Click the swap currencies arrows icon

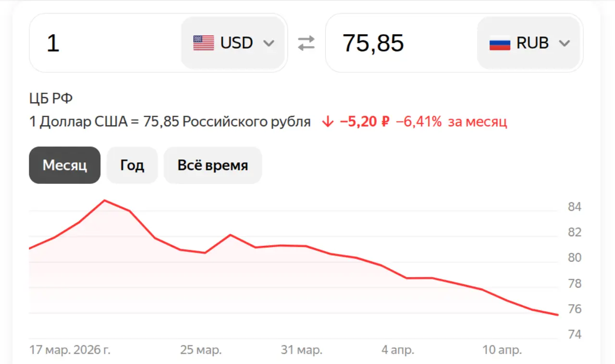306,43
